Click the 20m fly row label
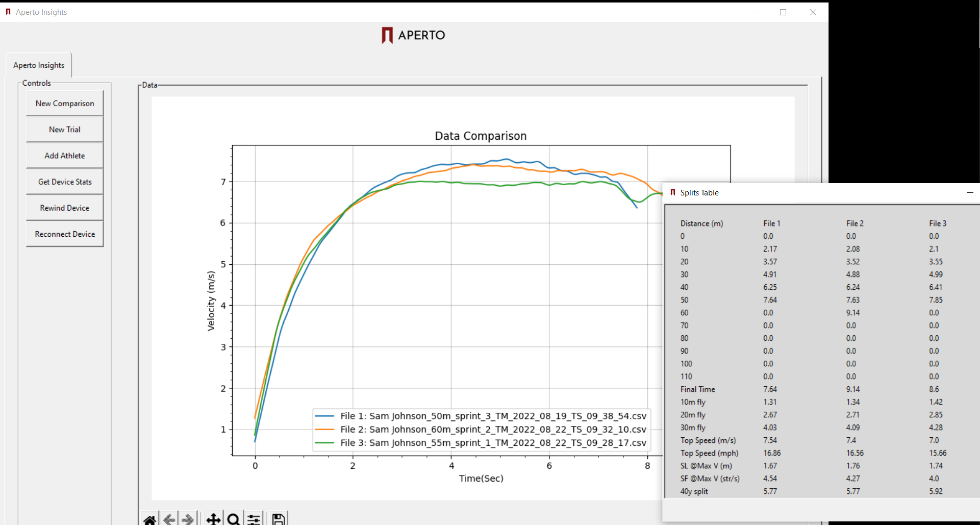This screenshot has height=525, width=980. click(x=692, y=415)
